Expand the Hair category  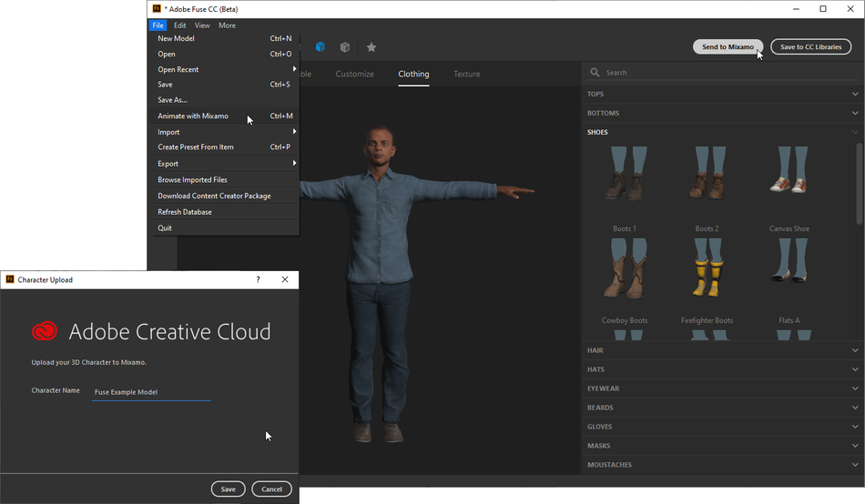tap(722, 350)
